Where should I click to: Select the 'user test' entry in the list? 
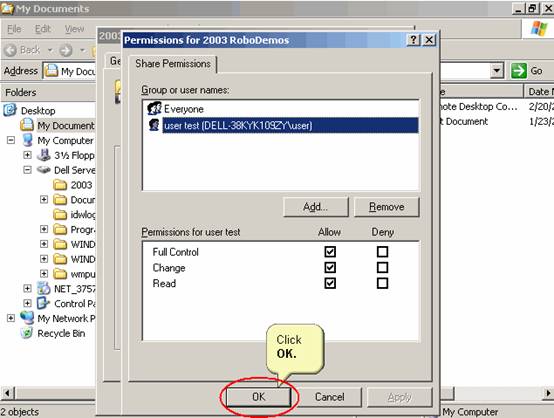(x=290, y=125)
